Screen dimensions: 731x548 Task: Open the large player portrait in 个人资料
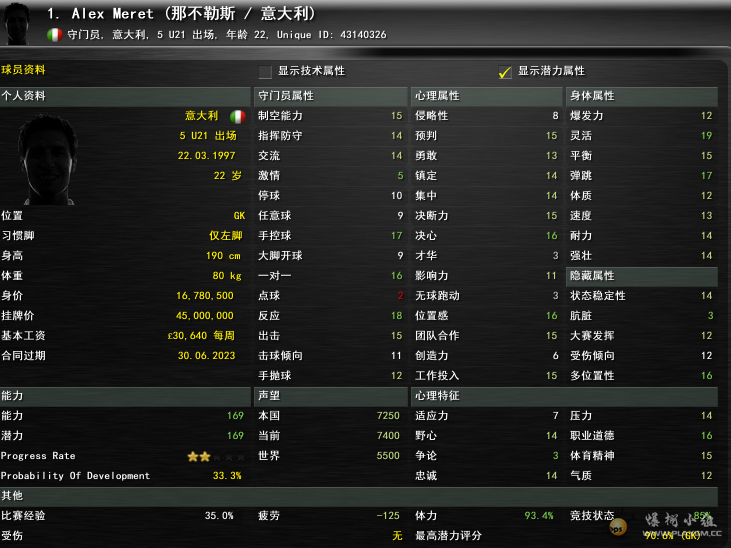48,160
